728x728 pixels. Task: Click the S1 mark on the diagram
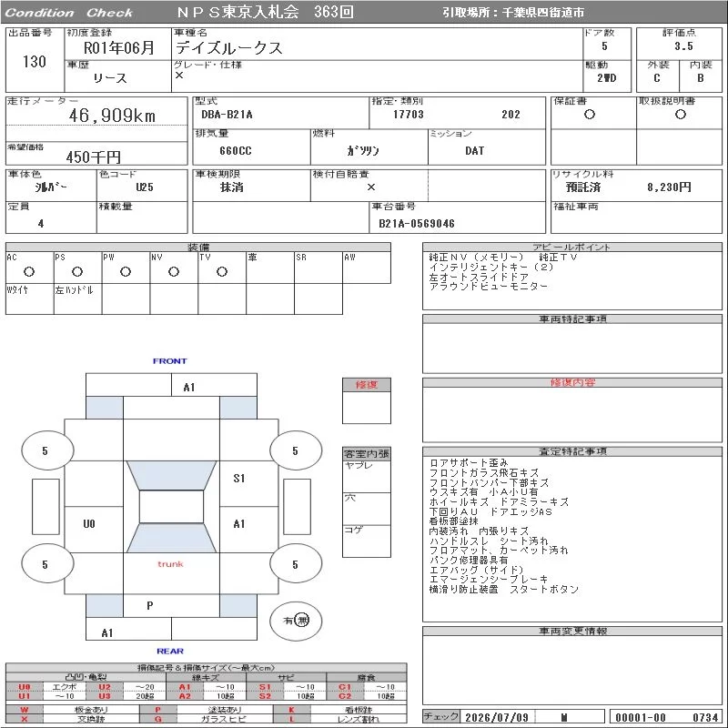[239, 479]
